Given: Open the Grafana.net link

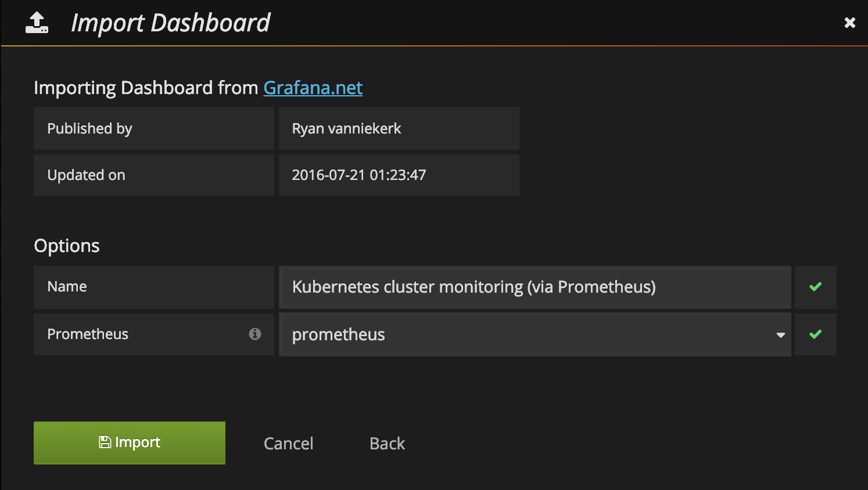Looking at the screenshot, I should [313, 88].
